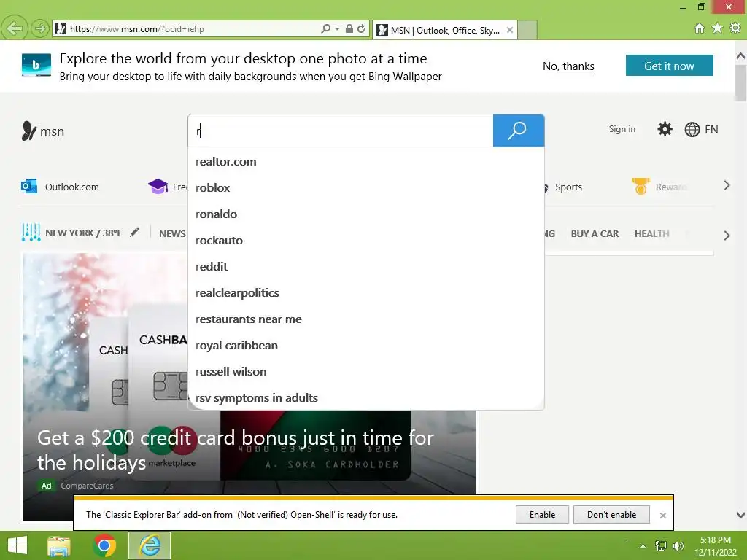Open a new blank tab
The height and width of the screenshot is (560, 747).
(527, 30)
